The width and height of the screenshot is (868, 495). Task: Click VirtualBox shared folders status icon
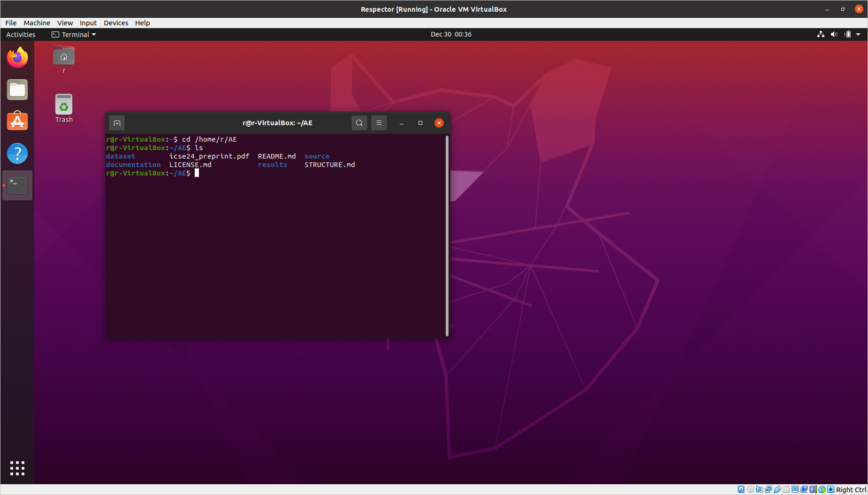[786, 489]
